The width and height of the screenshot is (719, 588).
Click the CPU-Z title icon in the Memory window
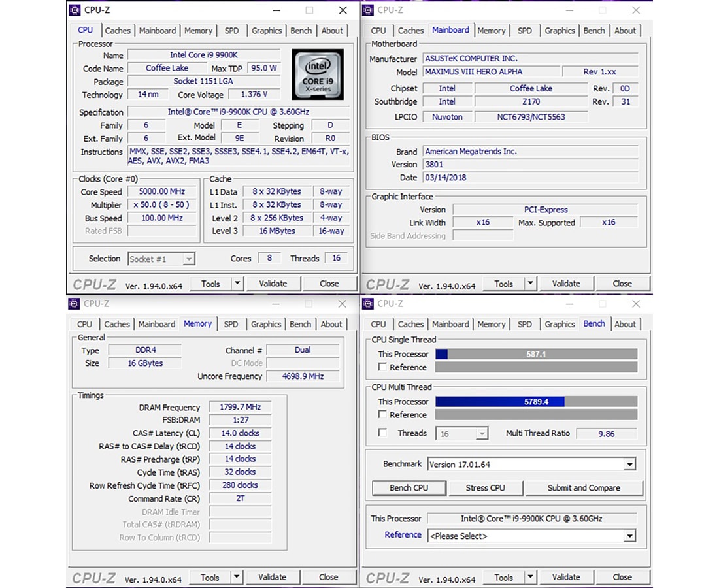coord(75,304)
